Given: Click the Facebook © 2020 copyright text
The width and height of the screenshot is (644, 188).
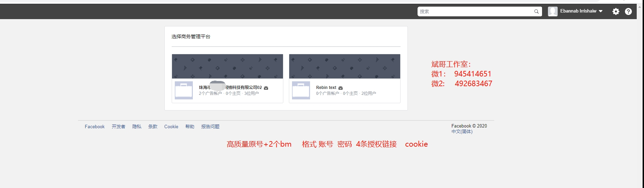Looking at the screenshot, I should point(469,126).
